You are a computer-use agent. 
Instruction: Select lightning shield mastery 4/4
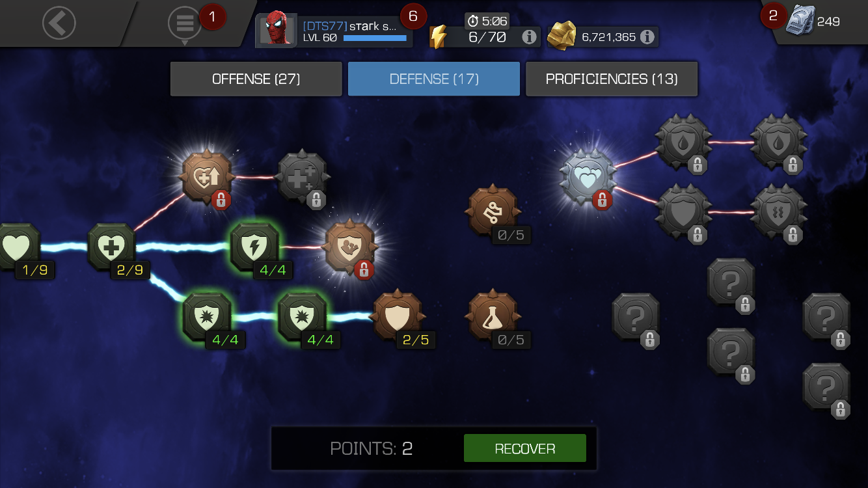255,247
